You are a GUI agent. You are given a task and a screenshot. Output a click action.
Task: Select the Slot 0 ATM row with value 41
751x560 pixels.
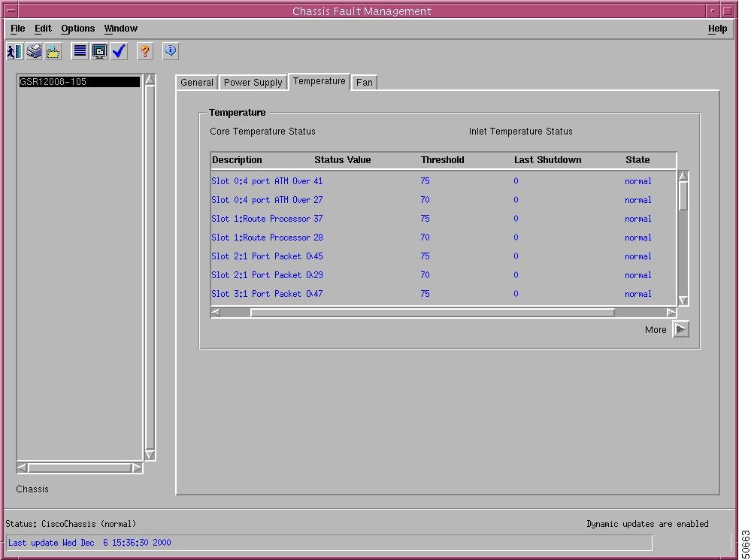tap(443, 181)
